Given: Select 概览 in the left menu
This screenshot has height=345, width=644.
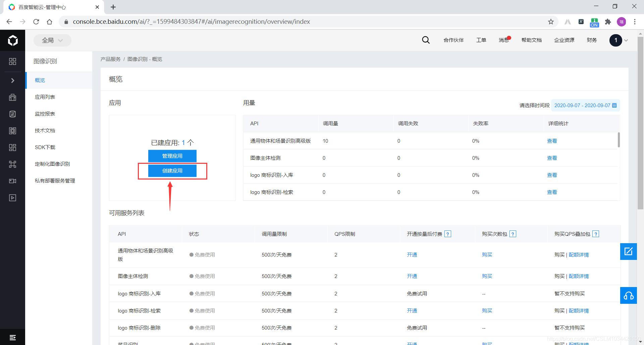Looking at the screenshot, I should 59,80.
